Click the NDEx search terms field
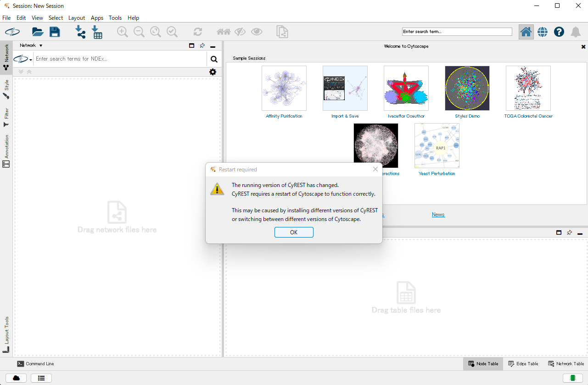Image resolution: width=588 pixels, height=385 pixels. (120, 59)
